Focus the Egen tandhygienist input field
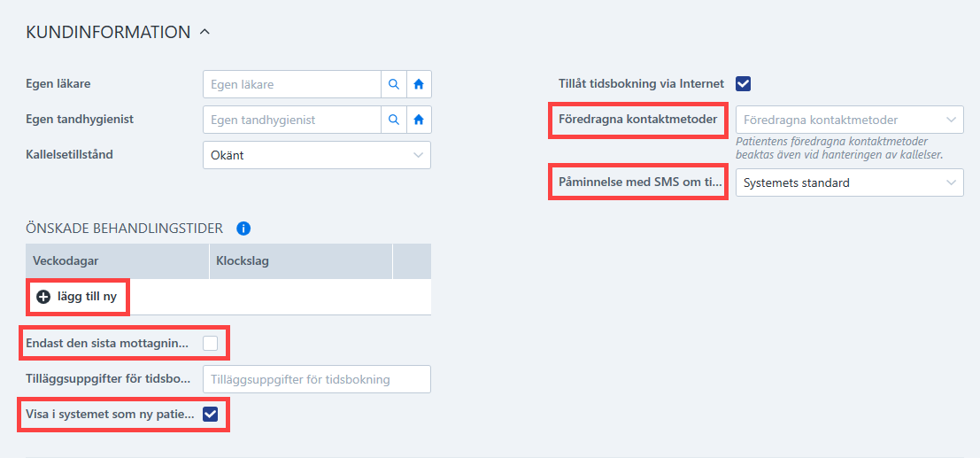 [x=292, y=120]
